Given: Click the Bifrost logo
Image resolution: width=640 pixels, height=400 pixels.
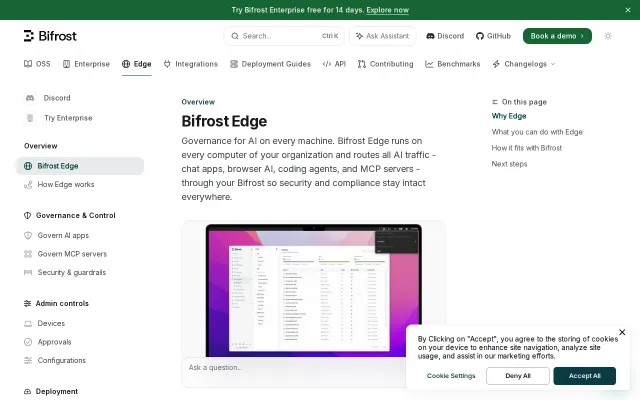Looking at the screenshot, I should tap(50, 36).
